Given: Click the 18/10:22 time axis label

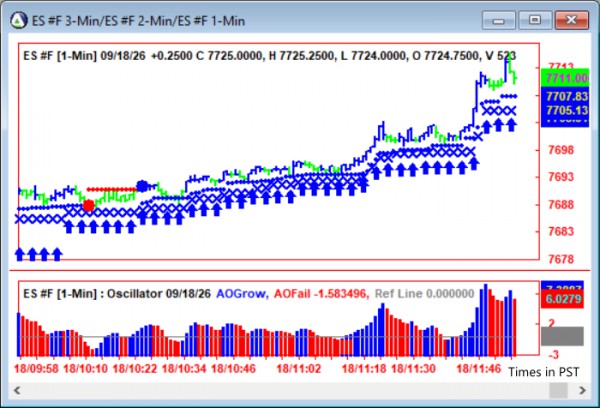Looking at the screenshot, I should (135, 369).
